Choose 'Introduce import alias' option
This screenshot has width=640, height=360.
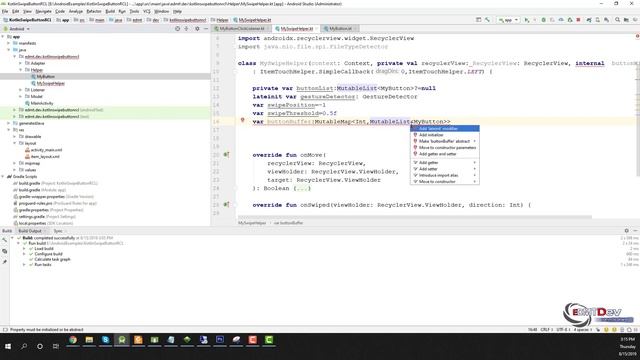tap(445, 175)
